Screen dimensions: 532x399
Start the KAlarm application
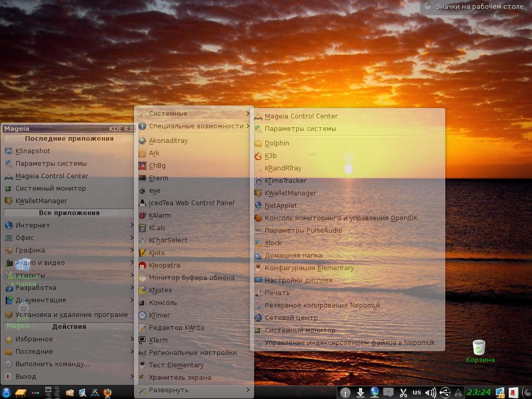194,216
